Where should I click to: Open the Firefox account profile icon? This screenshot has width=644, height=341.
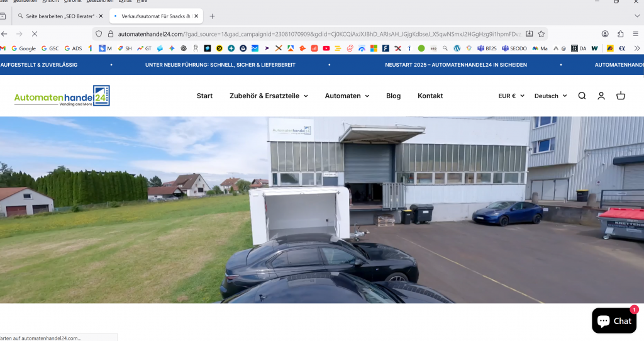(x=605, y=34)
